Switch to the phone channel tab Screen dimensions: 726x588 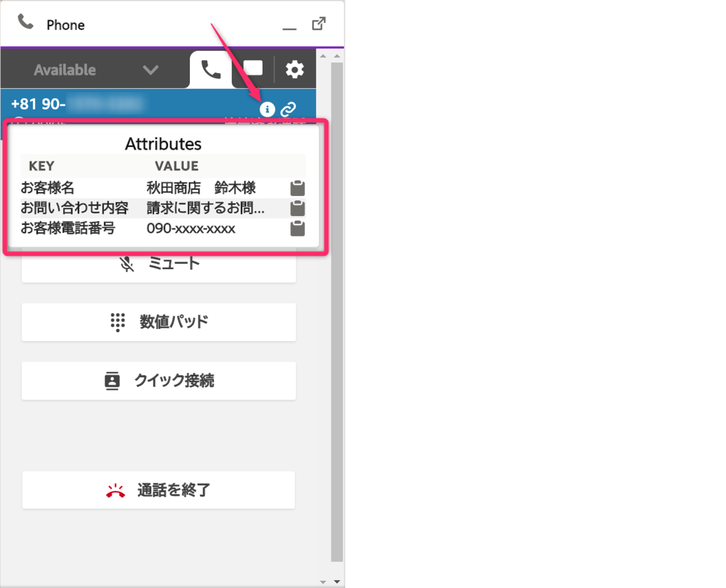(210, 69)
